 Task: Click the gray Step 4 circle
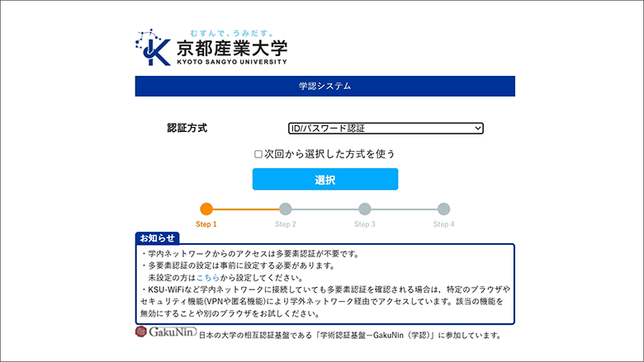(444, 209)
